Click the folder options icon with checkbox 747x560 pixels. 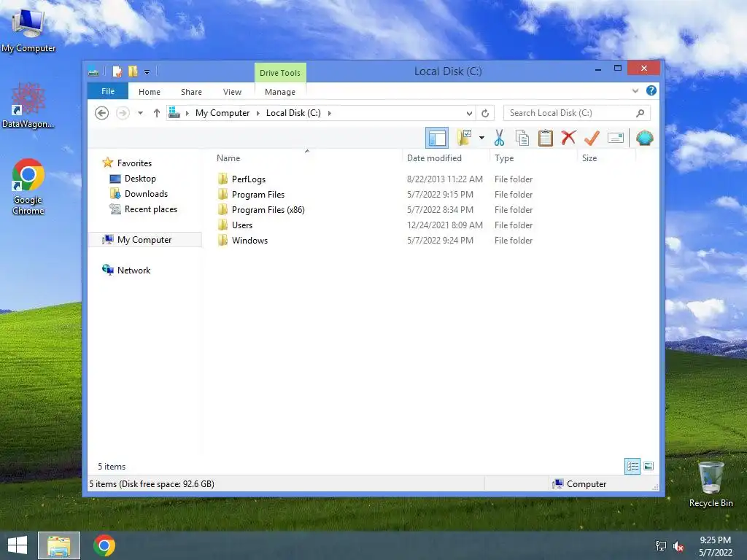[464, 138]
